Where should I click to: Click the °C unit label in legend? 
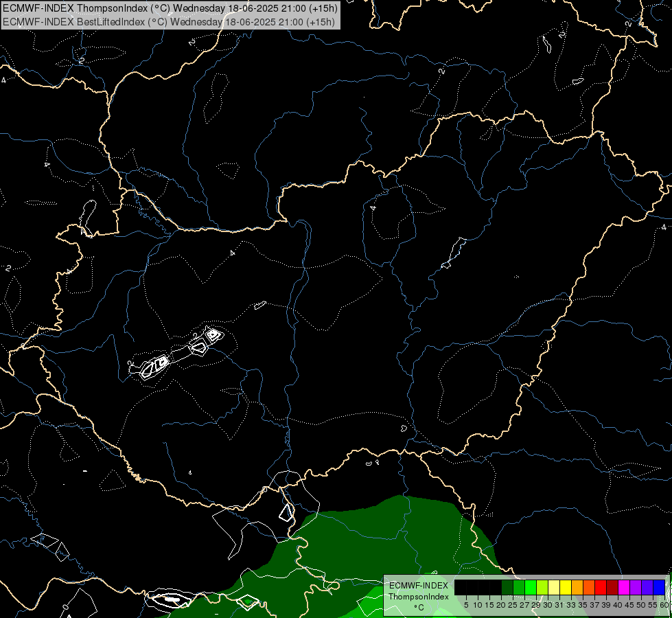419,607
